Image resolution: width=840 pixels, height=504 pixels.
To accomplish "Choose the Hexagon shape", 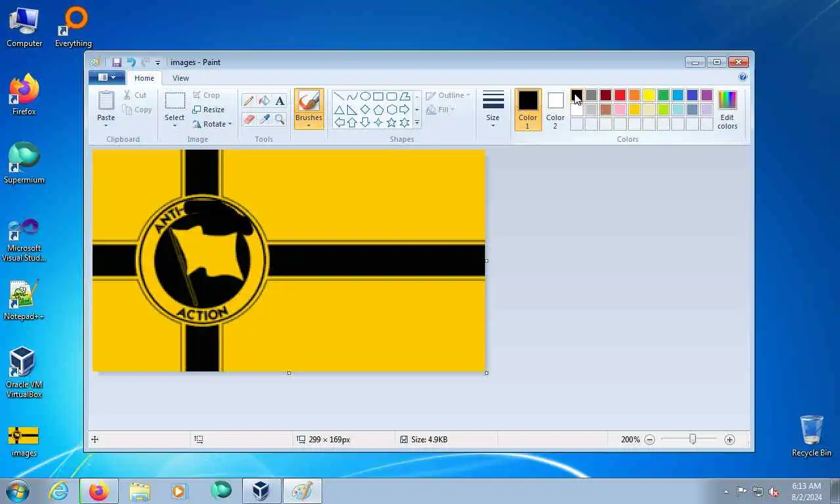I will pyautogui.click(x=392, y=110).
